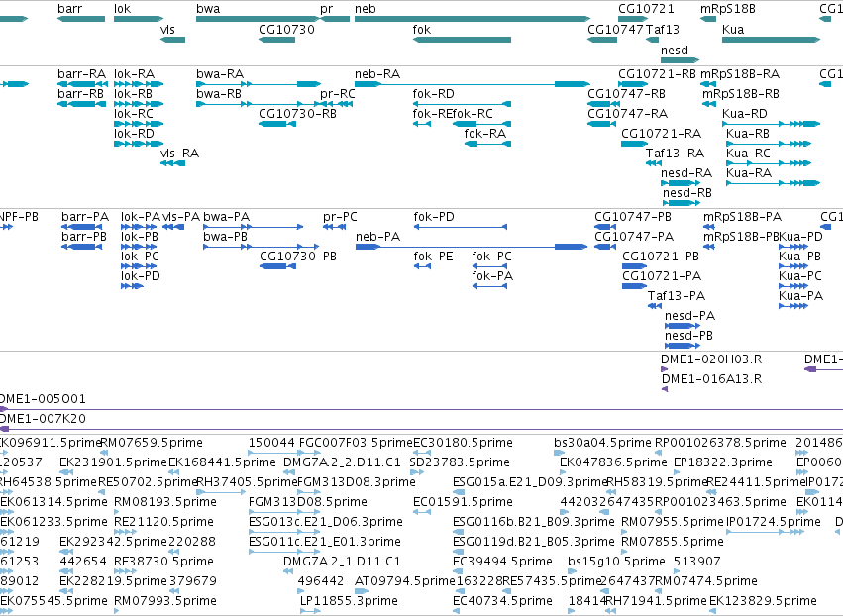Click the neb gene bar
This screenshot has height=616, width=843.
click(x=473, y=19)
